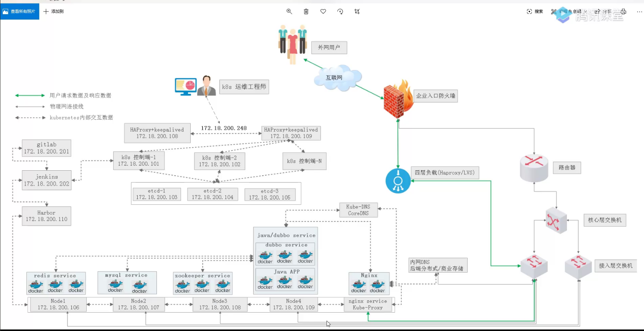The width and height of the screenshot is (644, 331).
Task: Click the redis service heading
Action: (x=55, y=276)
